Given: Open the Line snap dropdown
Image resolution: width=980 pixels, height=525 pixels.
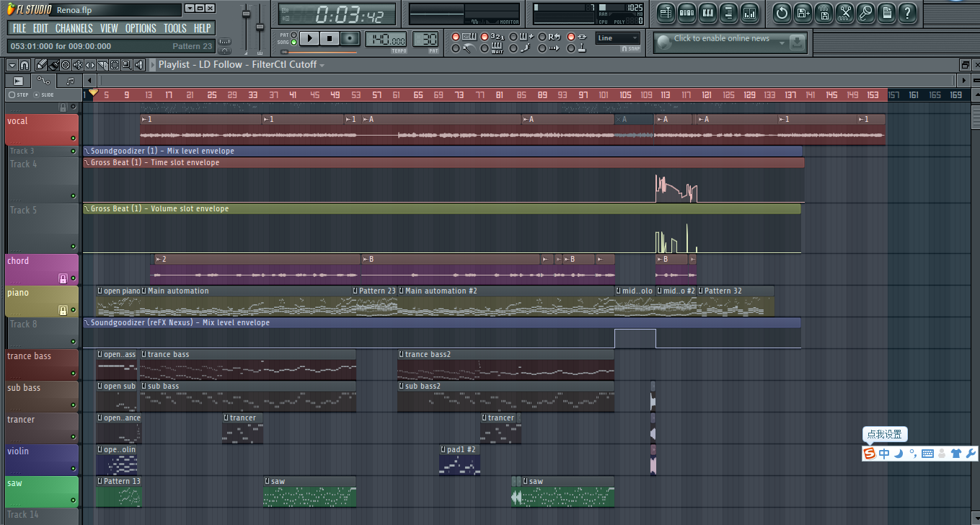Looking at the screenshot, I should click(x=618, y=38).
